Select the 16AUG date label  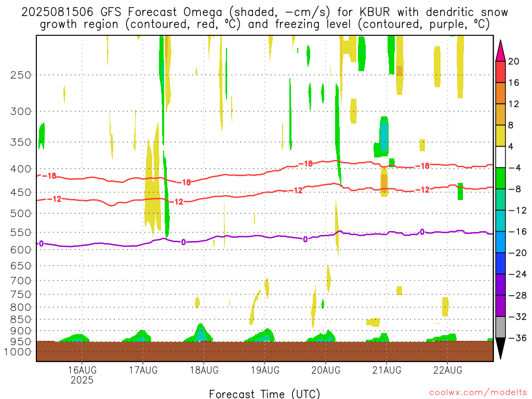(x=82, y=370)
